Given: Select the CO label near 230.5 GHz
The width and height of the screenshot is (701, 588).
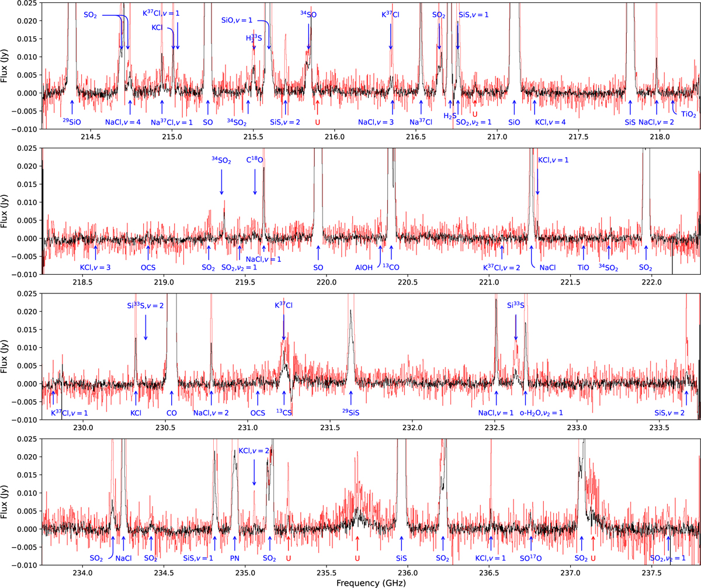Looking at the screenshot, I should (x=172, y=413).
